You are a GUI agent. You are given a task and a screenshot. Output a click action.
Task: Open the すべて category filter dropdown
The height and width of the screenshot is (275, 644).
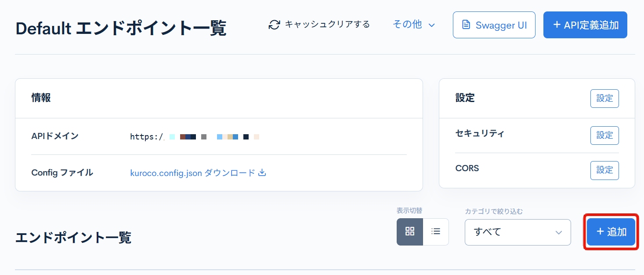coord(517,232)
